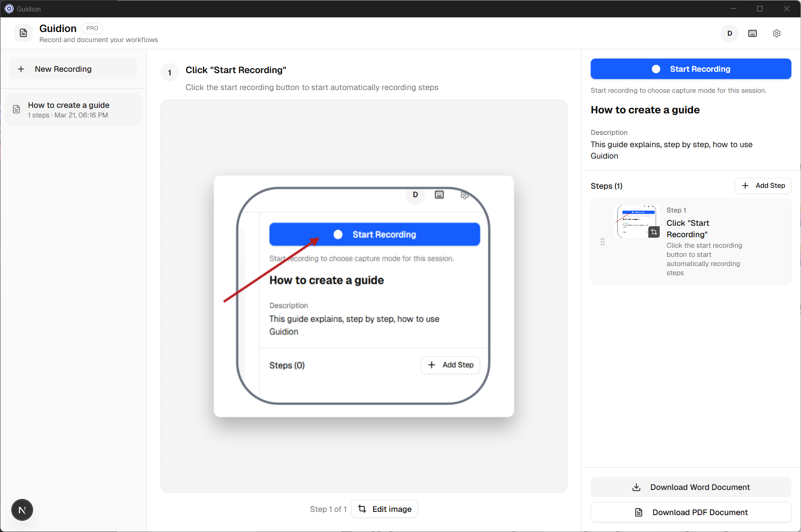Screen dimensions: 801x532
Task: Minimize the Guidion window
Action: [x=733, y=9]
